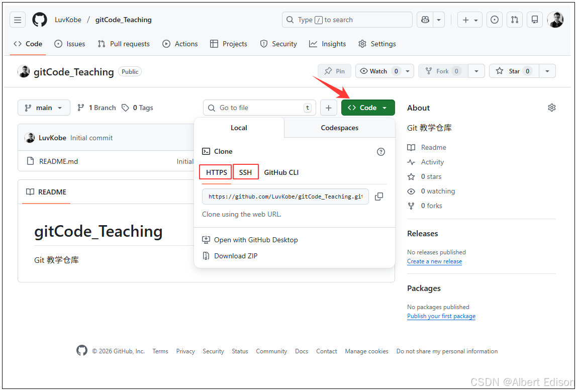Copy the clone URL to clipboard

[379, 197]
